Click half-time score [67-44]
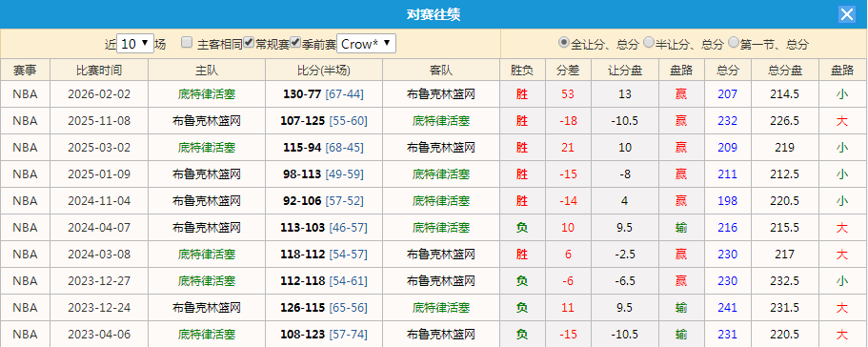Image resolution: width=868 pixels, height=347 pixels. [x=344, y=94]
